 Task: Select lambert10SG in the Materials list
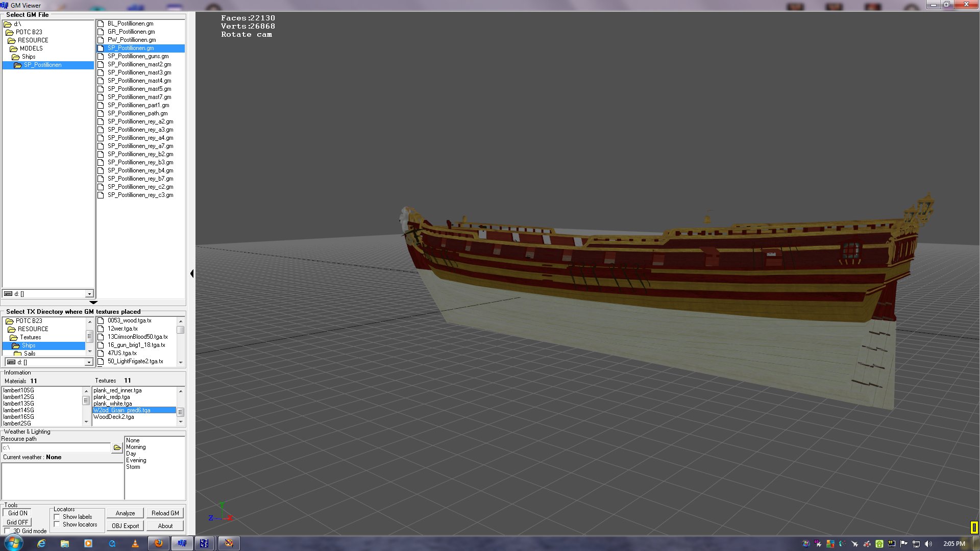(x=19, y=390)
